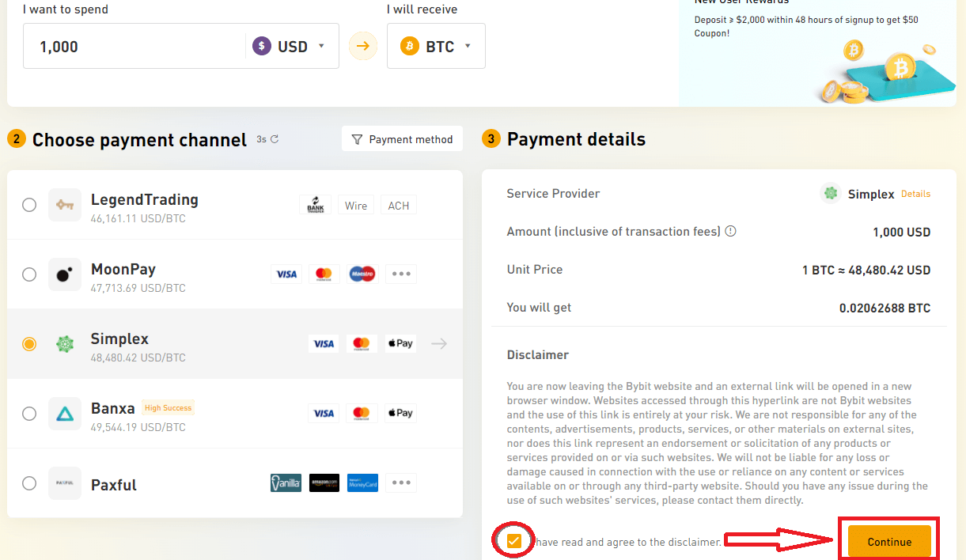Viewport: 966px width, 560px height.
Task: Click the orange swap arrow between currencies
Action: point(362,46)
